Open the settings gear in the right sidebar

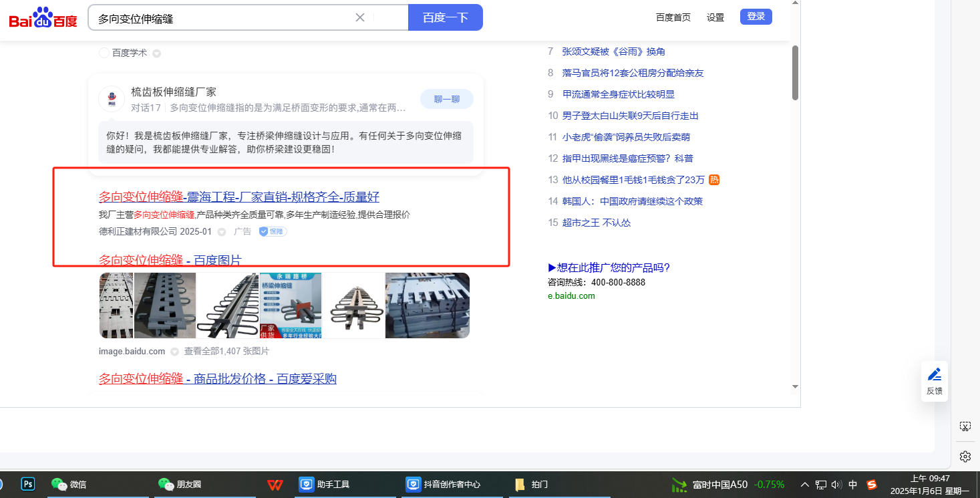point(965,457)
